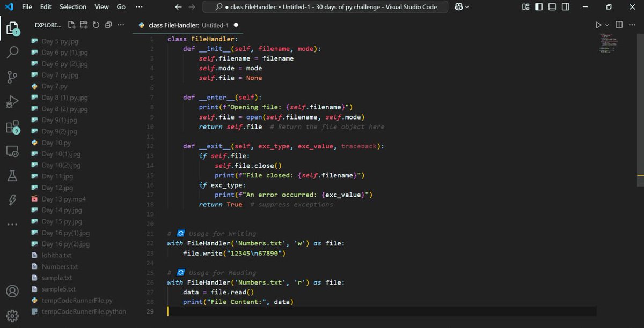Viewport: 644px width, 328px height.
Task: Open the Source Control view
Action: pos(12,77)
